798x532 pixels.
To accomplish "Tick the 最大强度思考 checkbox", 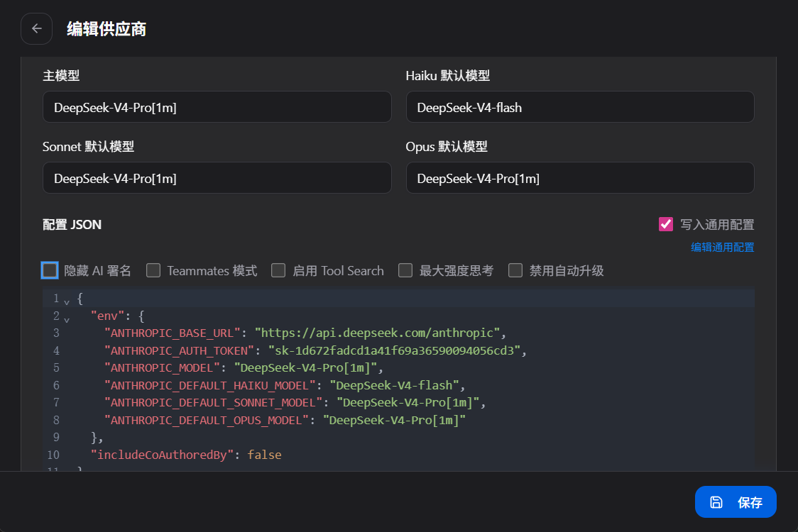I will [405, 270].
